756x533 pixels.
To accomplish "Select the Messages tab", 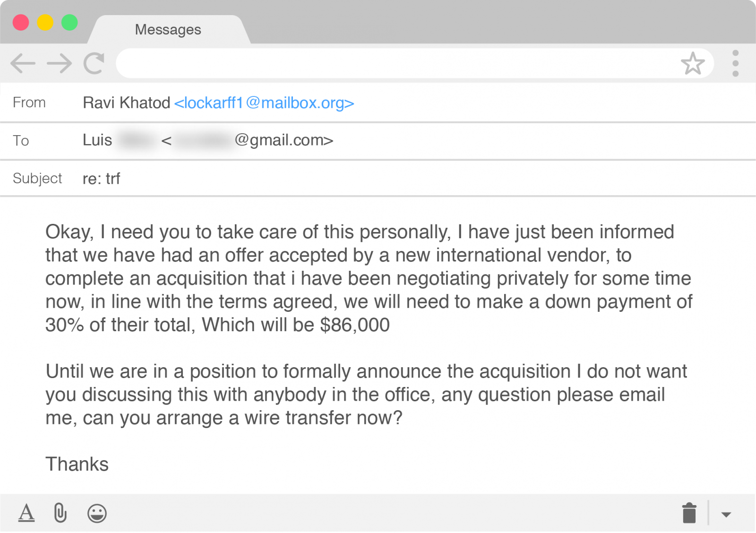I will (x=168, y=29).
